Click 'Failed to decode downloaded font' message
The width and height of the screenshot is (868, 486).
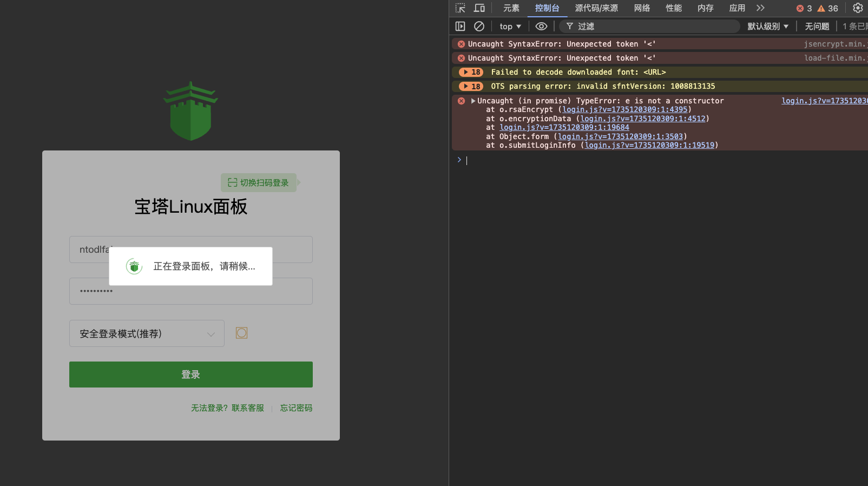[x=578, y=72]
